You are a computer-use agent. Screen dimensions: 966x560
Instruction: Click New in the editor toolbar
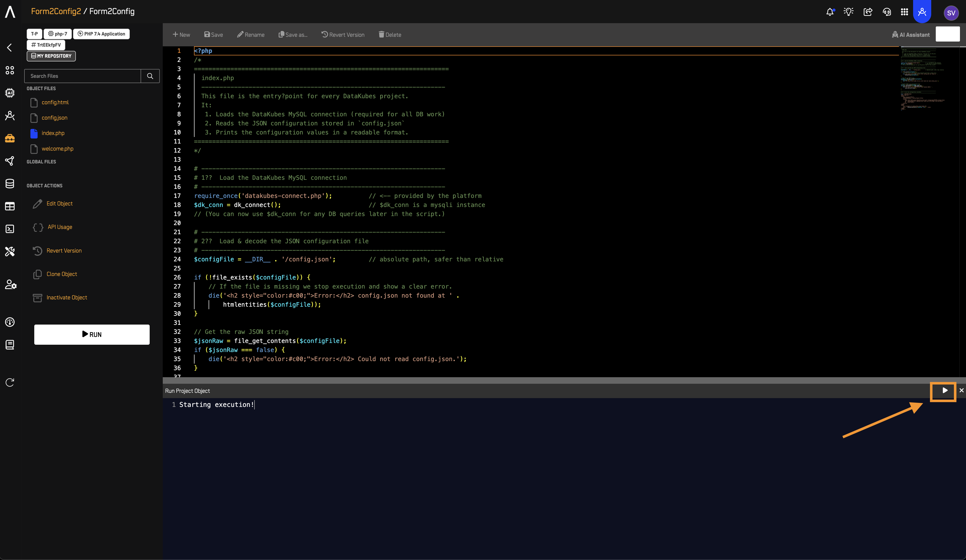coord(181,34)
